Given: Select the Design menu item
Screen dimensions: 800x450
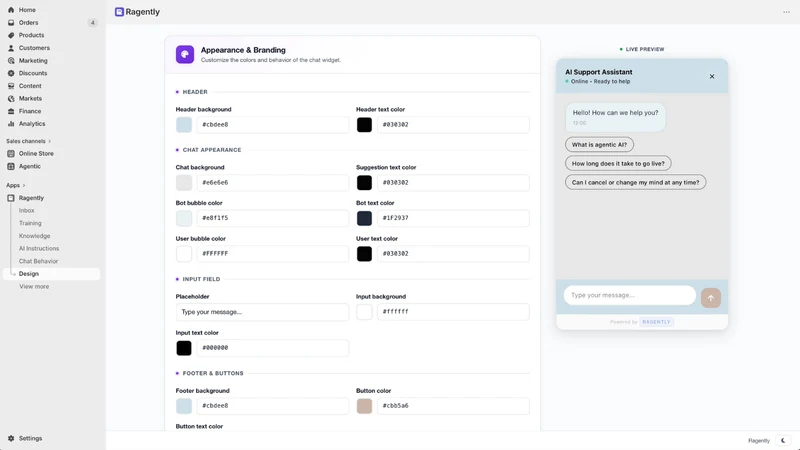Looking at the screenshot, I should (x=52, y=274).
